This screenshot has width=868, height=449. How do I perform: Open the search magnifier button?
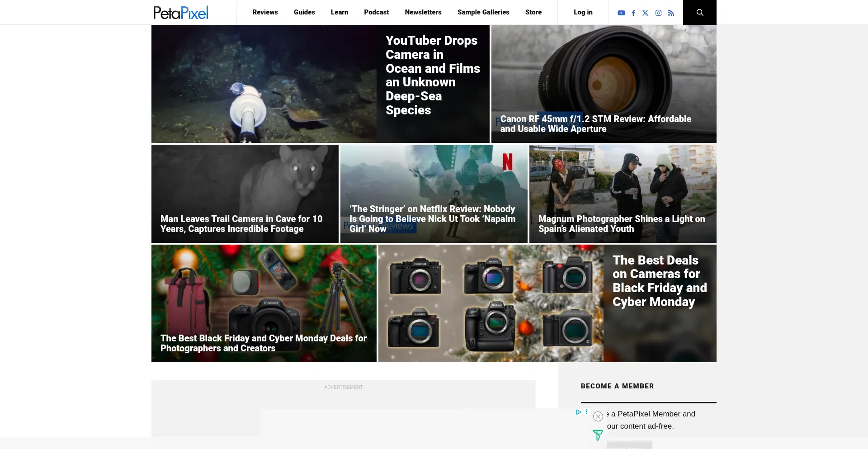699,13
